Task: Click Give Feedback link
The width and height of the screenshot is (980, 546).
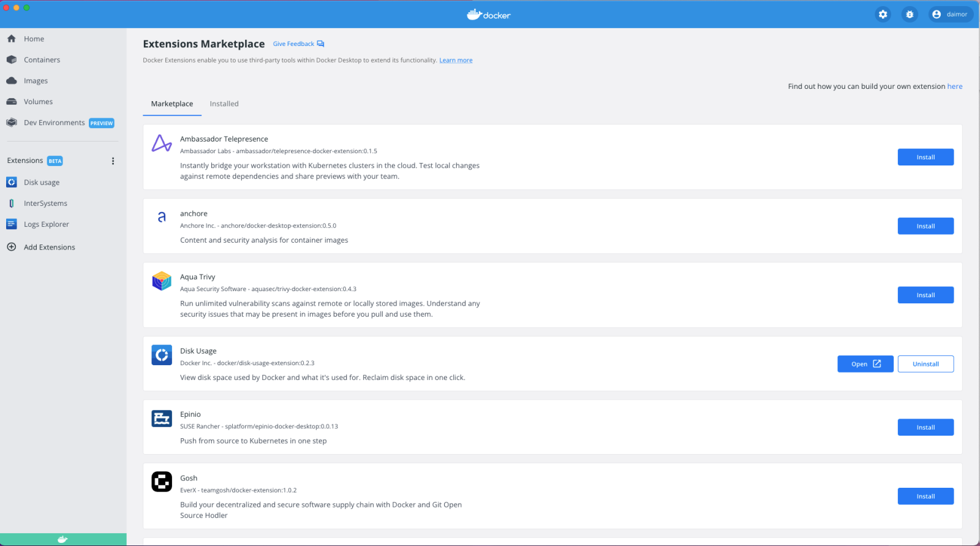Action: [x=293, y=44]
